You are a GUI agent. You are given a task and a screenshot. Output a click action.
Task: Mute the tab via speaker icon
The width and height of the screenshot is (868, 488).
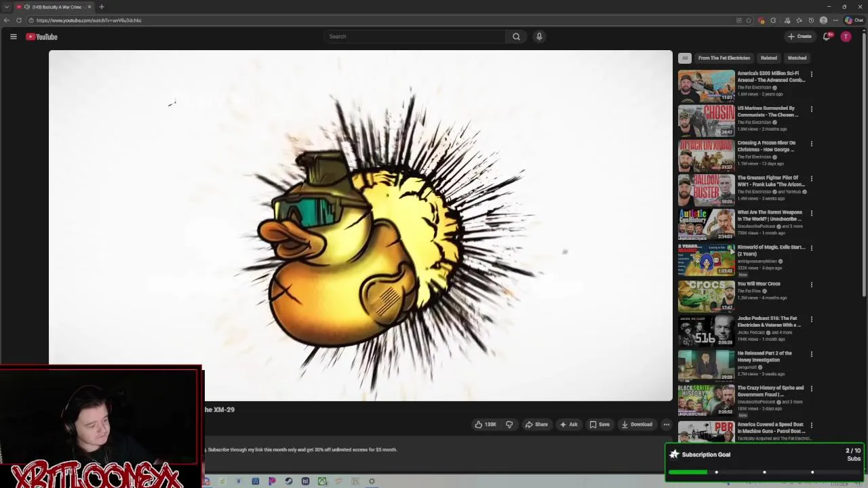(27, 7)
